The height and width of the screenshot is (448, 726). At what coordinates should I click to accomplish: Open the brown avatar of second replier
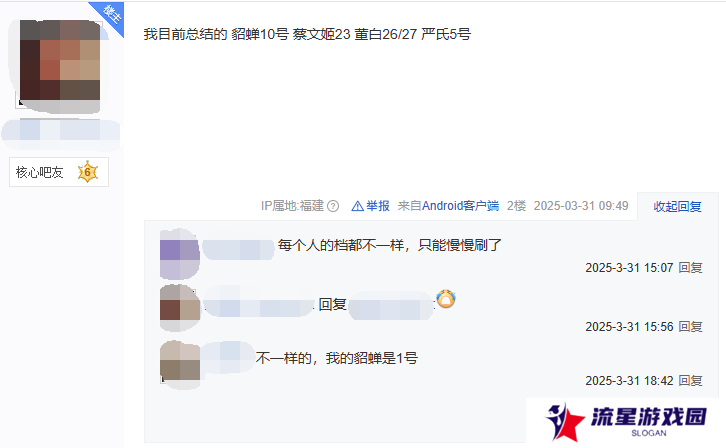[180, 308]
